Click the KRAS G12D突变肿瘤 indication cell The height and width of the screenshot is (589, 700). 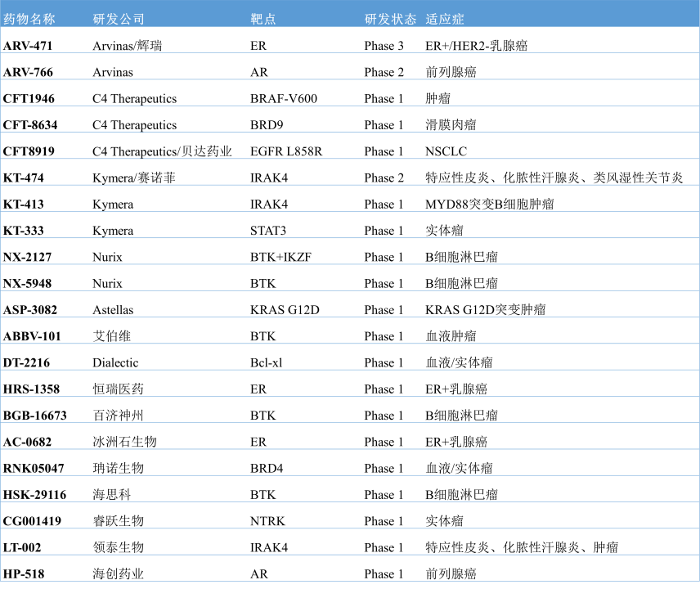click(x=486, y=309)
